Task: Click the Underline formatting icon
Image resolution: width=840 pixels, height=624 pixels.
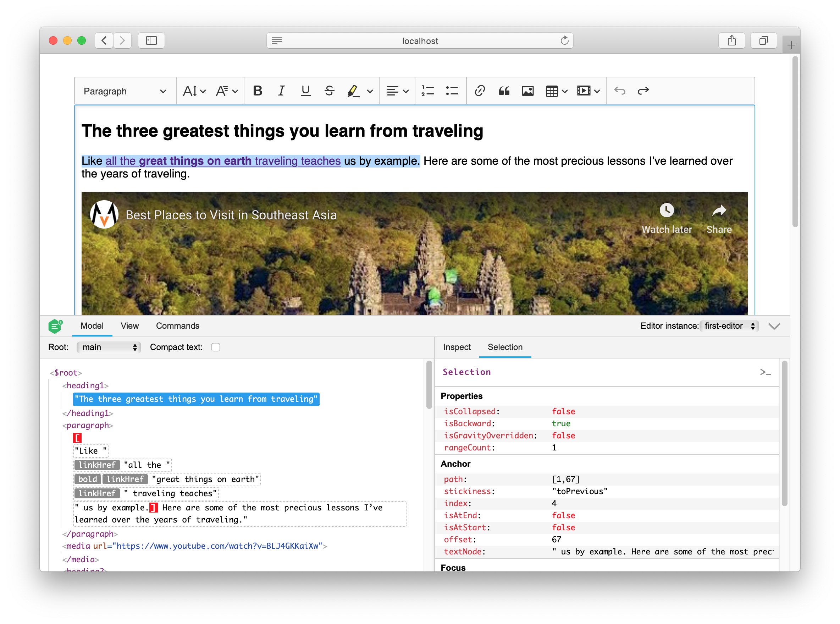Action: pos(306,91)
